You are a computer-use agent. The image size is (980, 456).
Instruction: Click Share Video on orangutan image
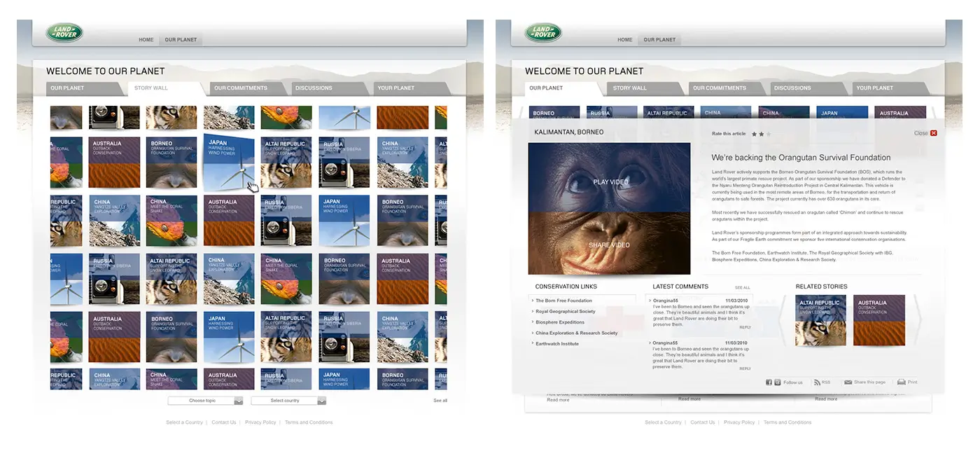609,245
